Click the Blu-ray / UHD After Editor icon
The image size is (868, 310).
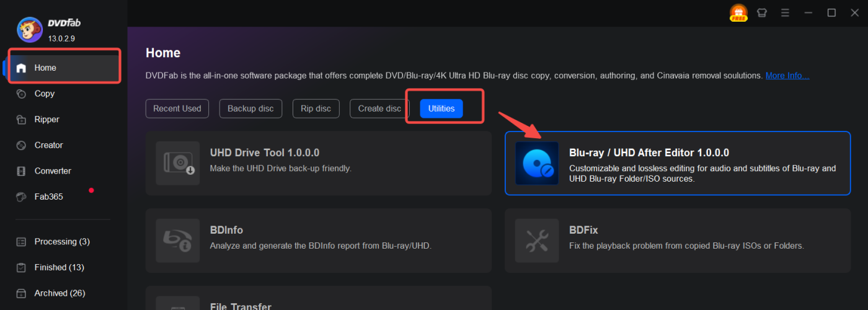tap(537, 163)
